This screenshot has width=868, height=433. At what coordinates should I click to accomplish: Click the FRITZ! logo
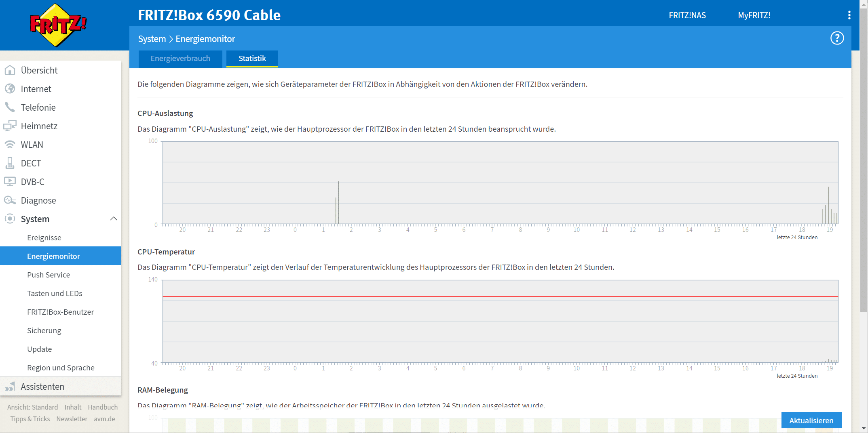pyautogui.click(x=58, y=25)
